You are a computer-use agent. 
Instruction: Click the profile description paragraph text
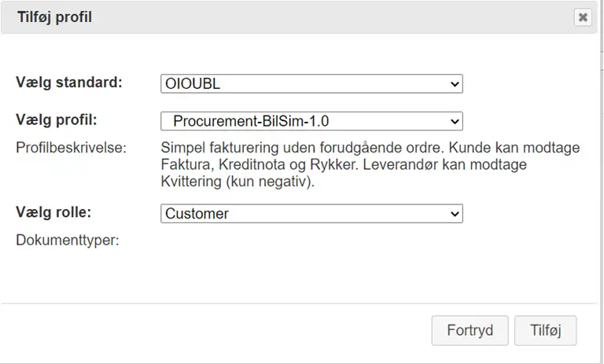370,164
